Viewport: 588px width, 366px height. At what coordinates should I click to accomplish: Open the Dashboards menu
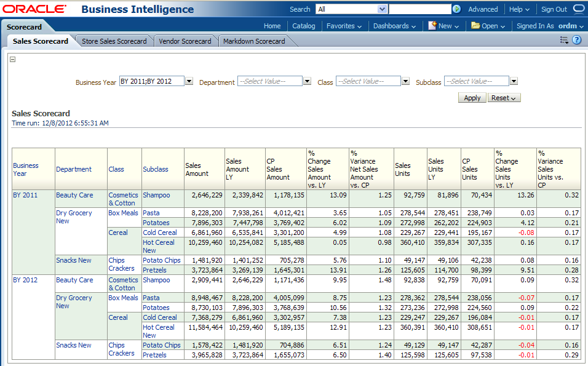pyautogui.click(x=394, y=26)
